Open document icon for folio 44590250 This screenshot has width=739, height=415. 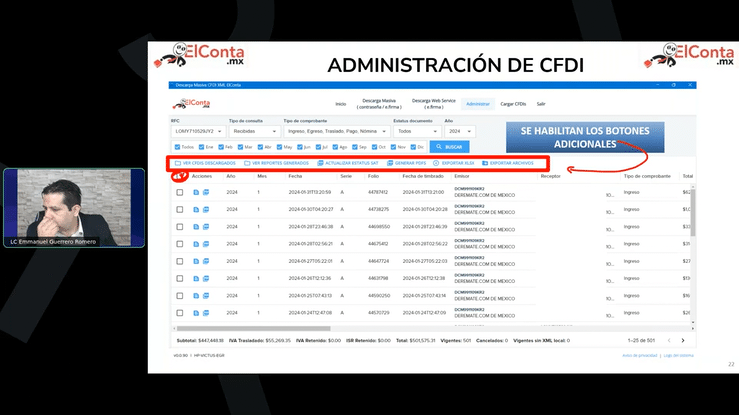pos(196,296)
